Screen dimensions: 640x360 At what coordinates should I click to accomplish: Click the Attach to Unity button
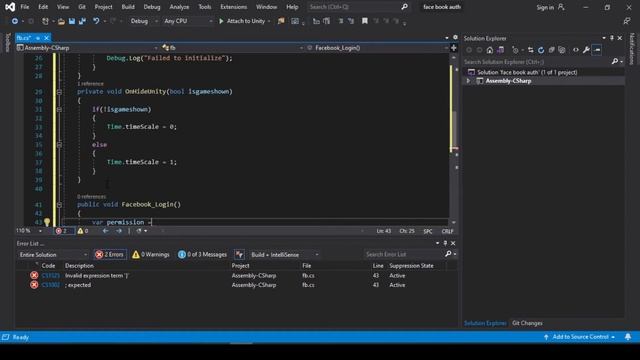click(244, 21)
